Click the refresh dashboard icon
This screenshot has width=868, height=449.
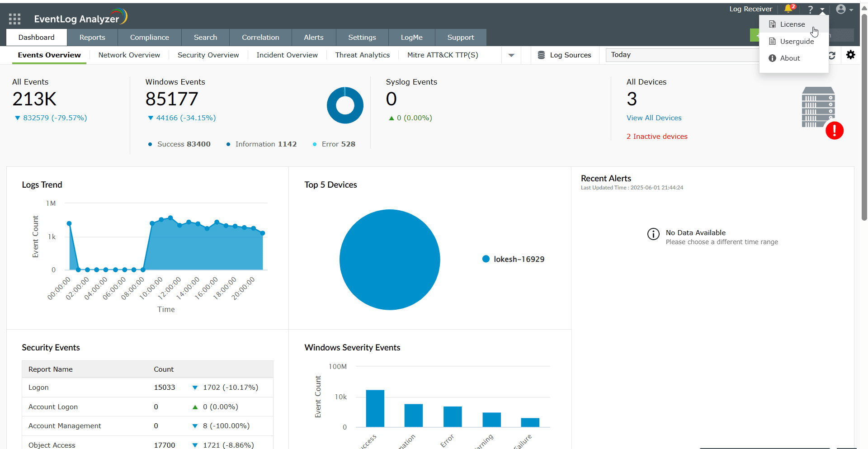pyautogui.click(x=832, y=55)
